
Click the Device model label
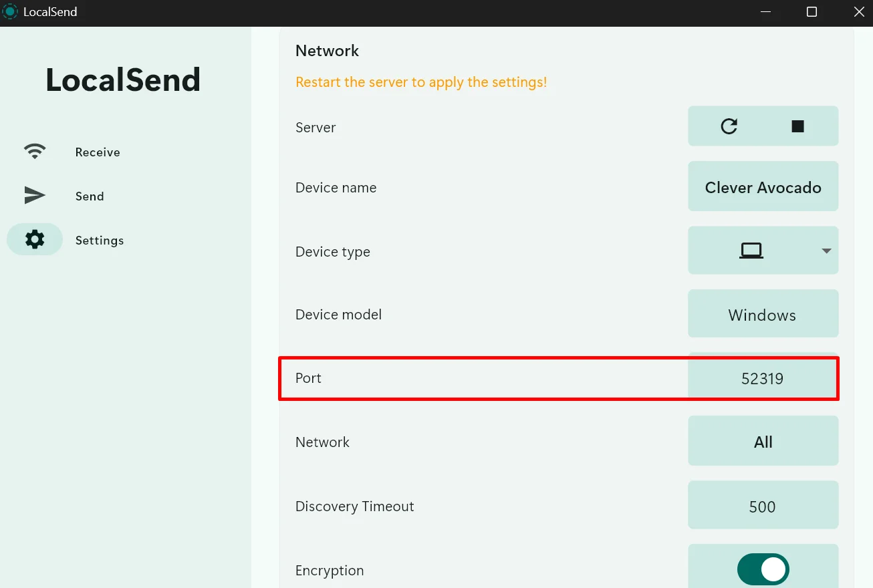point(338,315)
